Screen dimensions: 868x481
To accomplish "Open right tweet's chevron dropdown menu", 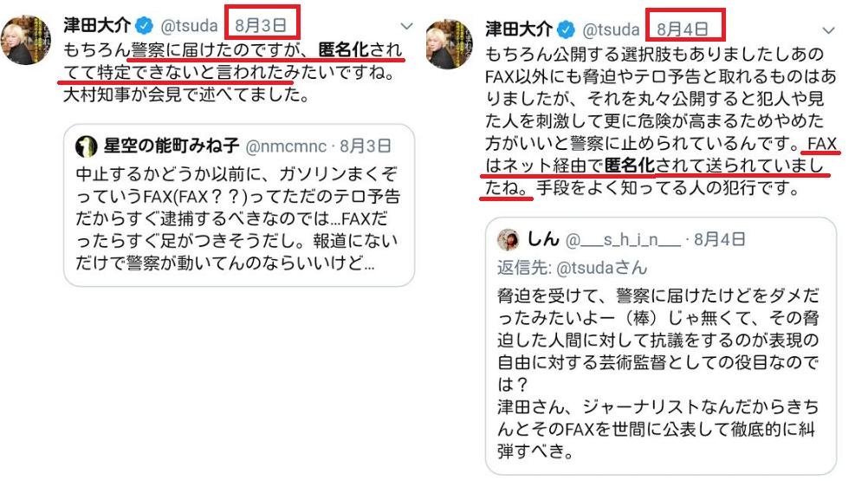I will tap(828, 30).
